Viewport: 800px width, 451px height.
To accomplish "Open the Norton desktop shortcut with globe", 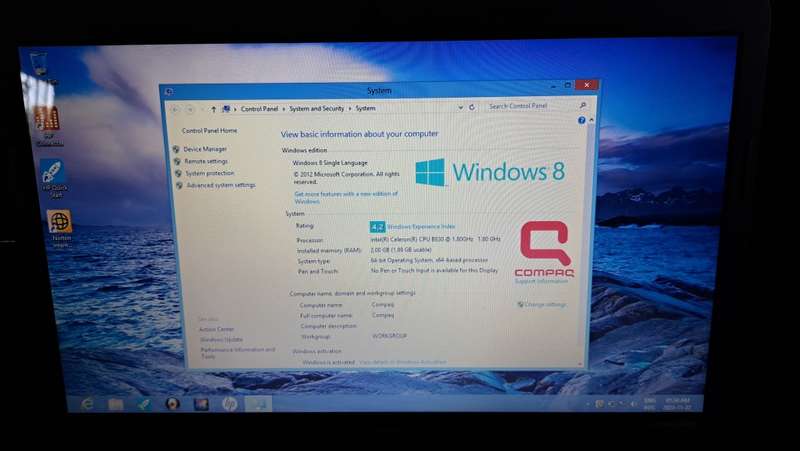I will (60, 229).
